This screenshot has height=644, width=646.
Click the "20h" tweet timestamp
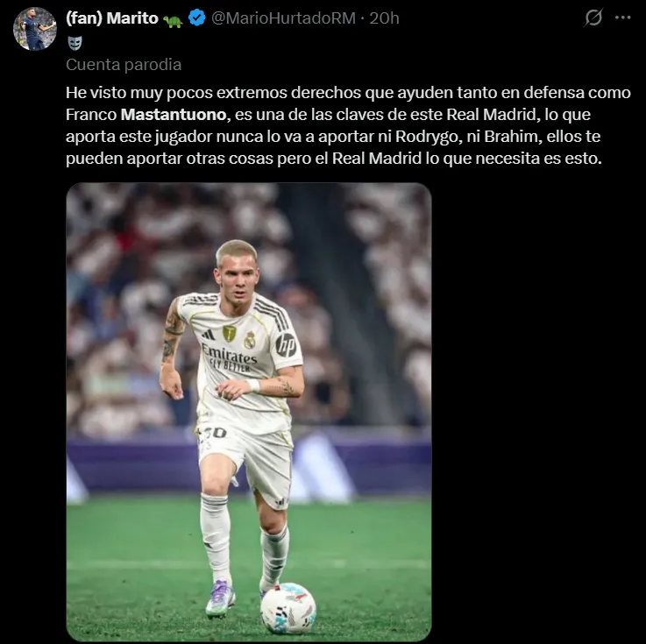pyautogui.click(x=384, y=18)
